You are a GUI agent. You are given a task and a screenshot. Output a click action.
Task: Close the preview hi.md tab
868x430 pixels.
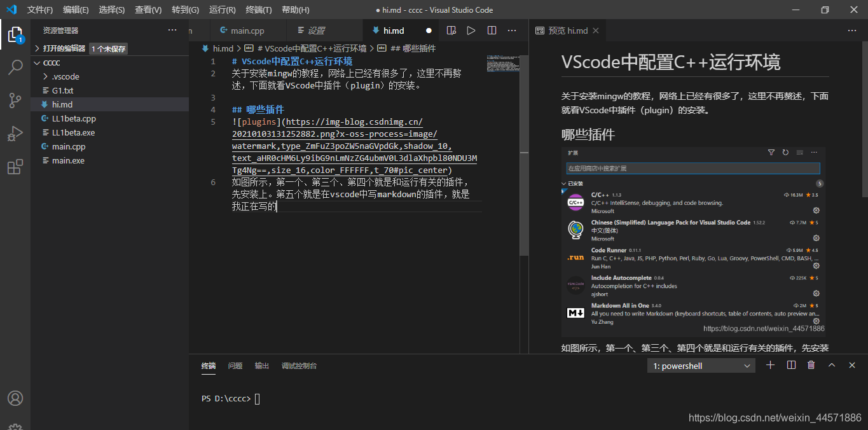[x=596, y=31]
